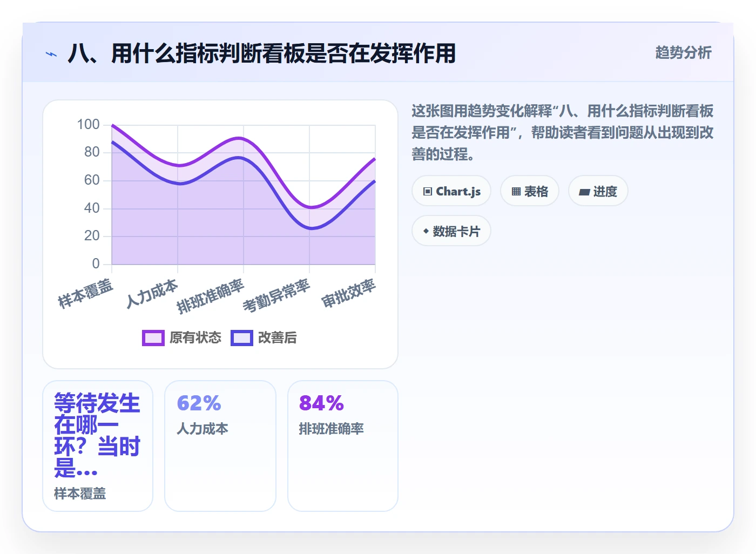Open the 样本覆盖 data card

click(98, 446)
